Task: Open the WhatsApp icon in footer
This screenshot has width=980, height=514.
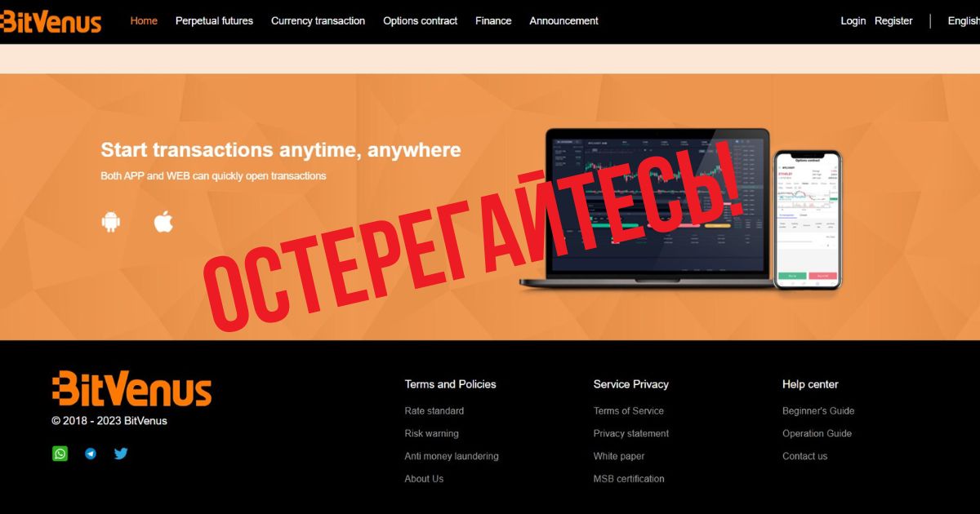Action: coord(60,454)
